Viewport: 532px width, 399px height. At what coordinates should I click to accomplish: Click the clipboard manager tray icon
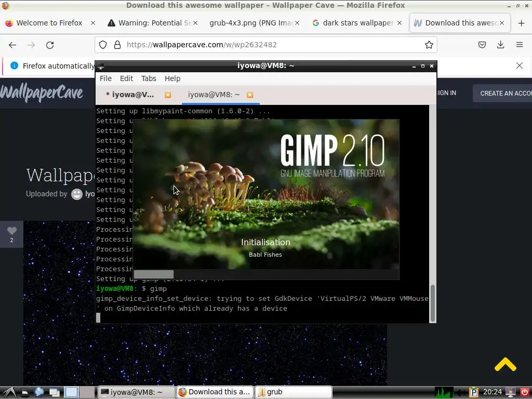(x=473, y=392)
